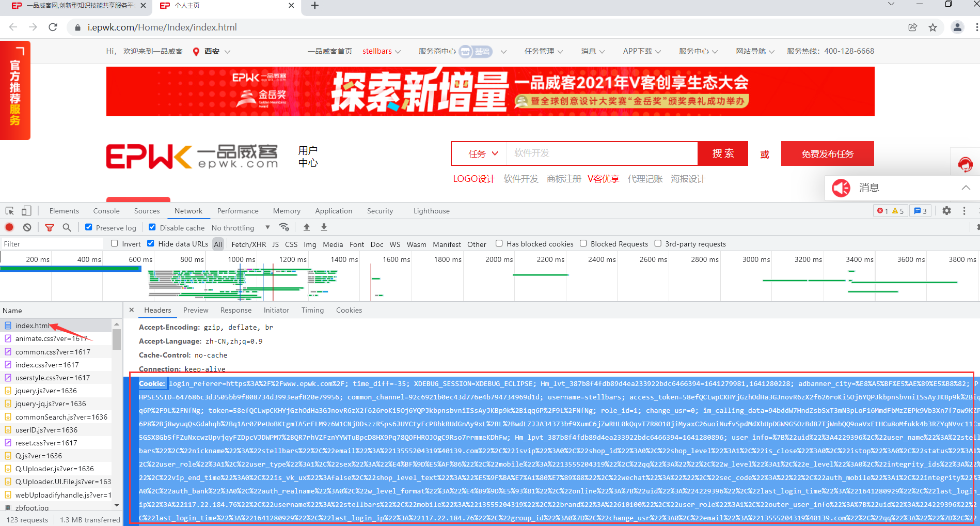The image size is (980, 526).
Task: Open DevTools settings gear
Action: (x=946, y=211)
